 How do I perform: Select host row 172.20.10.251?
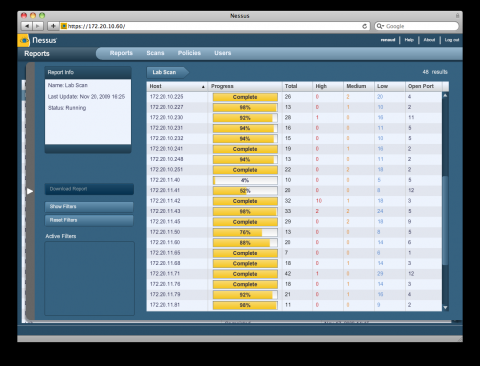[294, 170]
